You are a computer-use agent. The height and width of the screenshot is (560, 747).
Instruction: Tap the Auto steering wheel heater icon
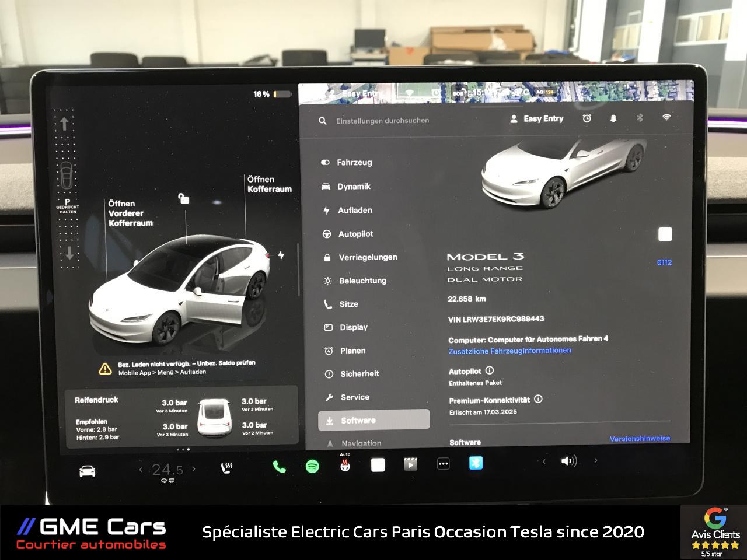345,466
